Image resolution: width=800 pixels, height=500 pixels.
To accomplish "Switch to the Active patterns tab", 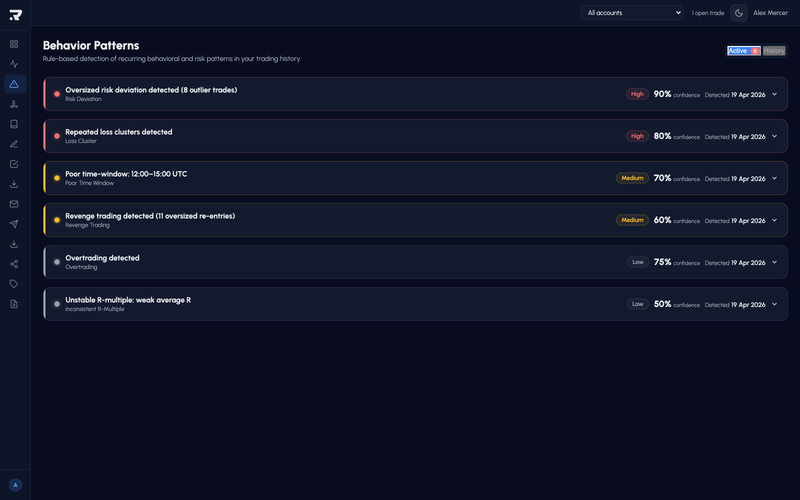I will coord(744,51).
